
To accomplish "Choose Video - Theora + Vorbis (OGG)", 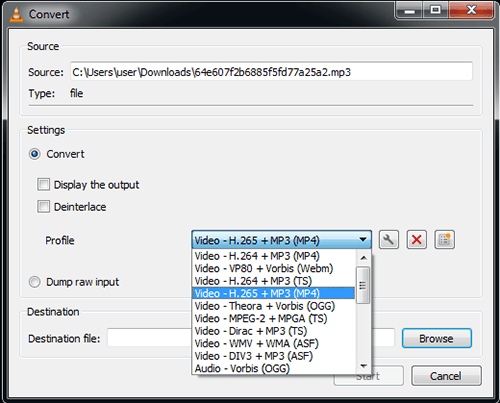I will pos(265,306).
